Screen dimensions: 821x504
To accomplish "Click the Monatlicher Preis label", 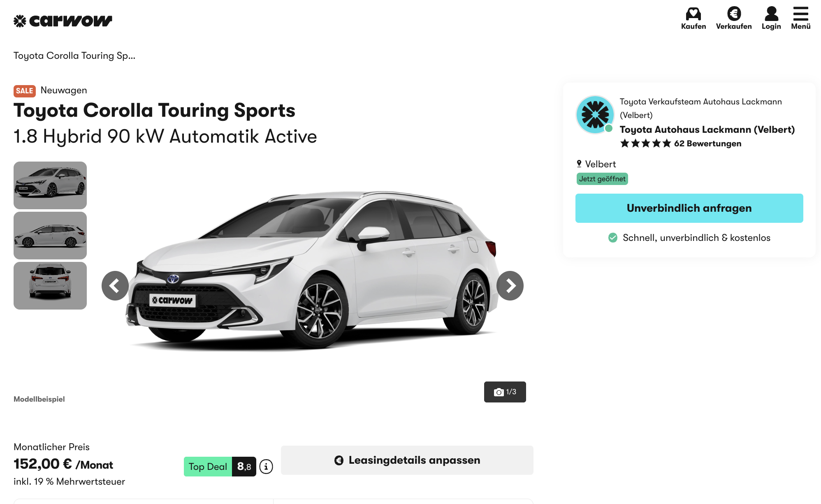I will pos(51,447).
